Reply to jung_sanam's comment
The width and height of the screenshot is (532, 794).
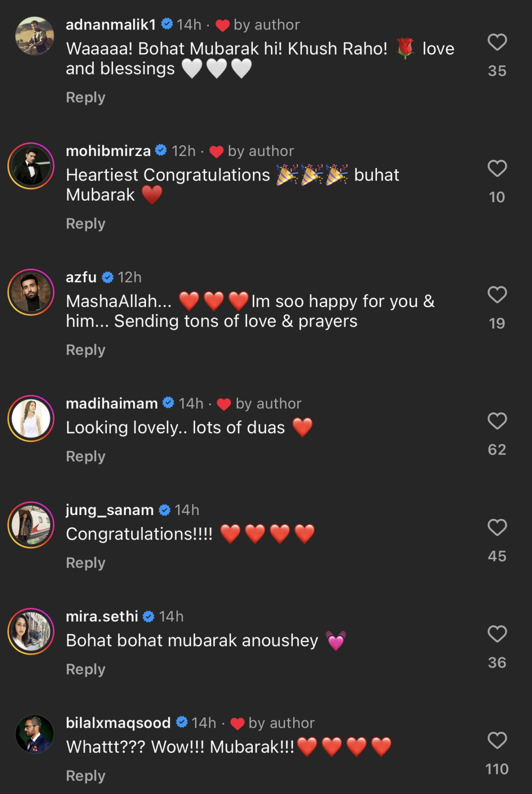click(85, 562)
